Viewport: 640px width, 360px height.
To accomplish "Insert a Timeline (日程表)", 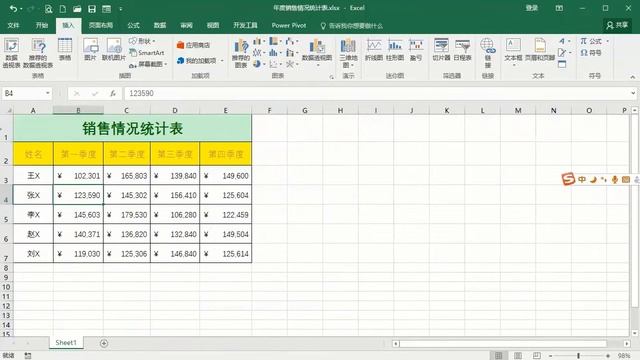I will coord(462,50).
